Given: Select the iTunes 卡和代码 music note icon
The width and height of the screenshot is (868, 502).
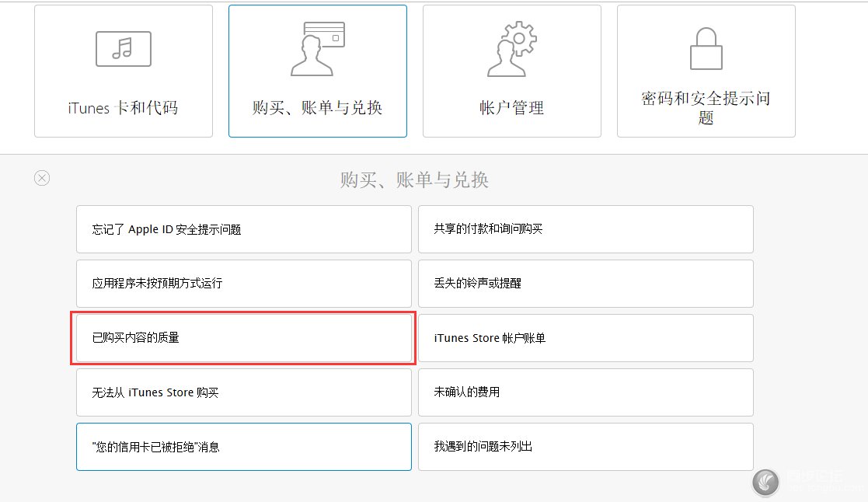Looking at the screenshot, I should 123,48.
